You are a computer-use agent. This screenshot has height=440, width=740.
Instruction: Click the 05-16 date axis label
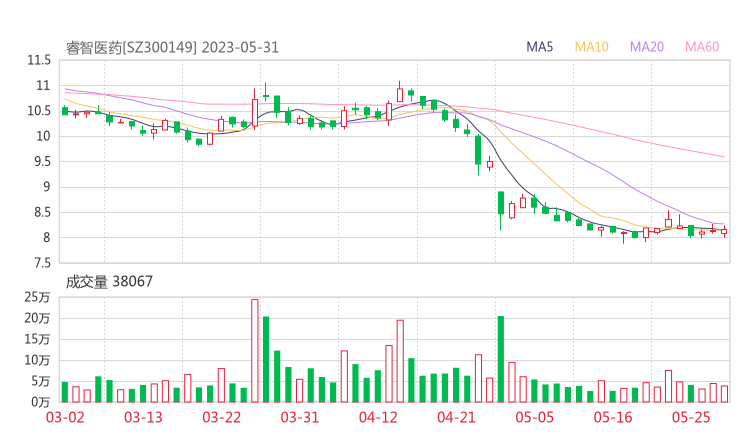click(613, 417)
